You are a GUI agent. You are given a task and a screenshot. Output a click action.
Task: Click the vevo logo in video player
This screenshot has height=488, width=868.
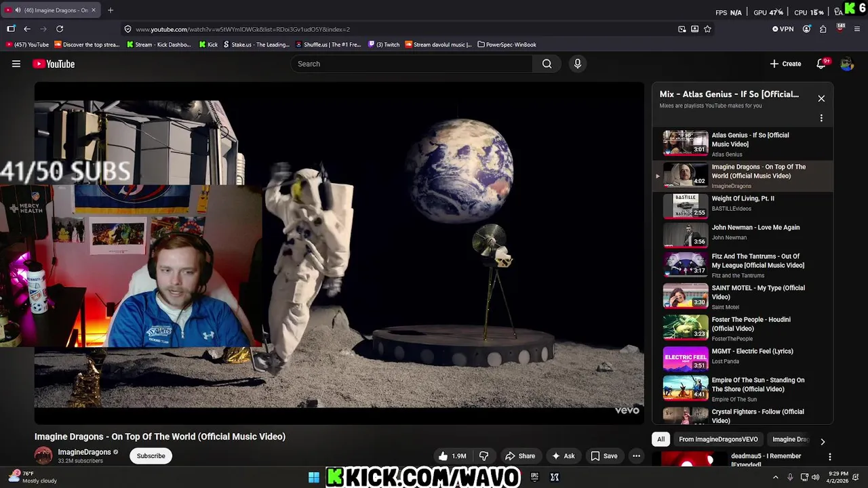pos(627,410)
